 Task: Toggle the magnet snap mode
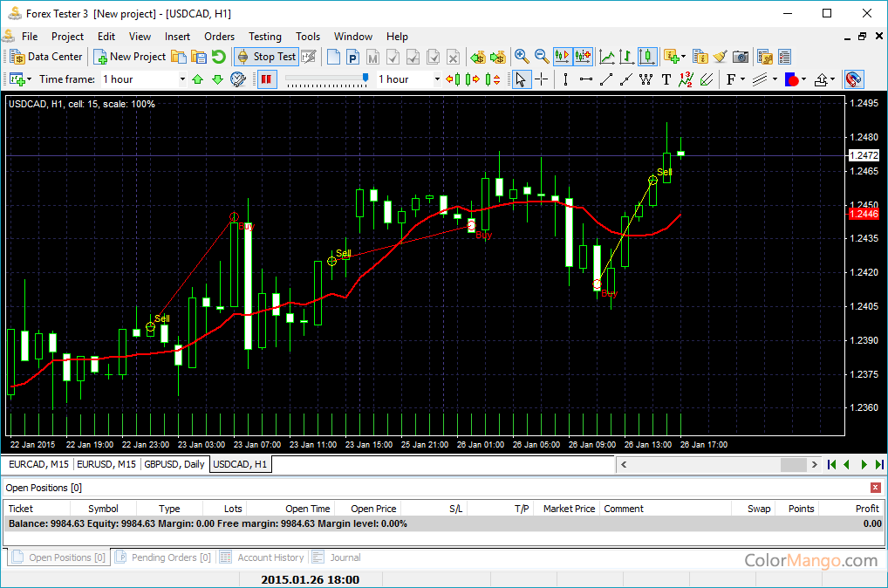[x=853, y=79]
